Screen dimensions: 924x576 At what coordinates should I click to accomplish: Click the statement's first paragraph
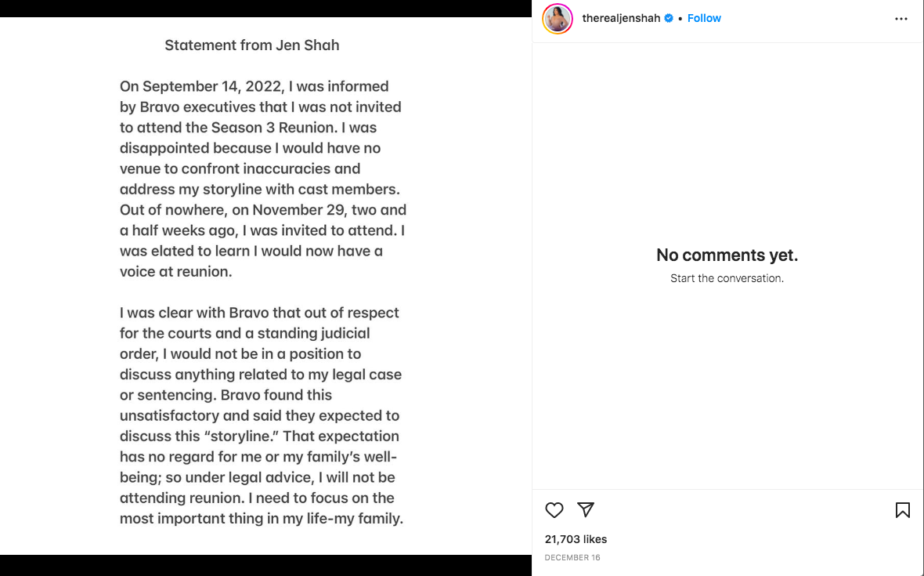(263, 179)
